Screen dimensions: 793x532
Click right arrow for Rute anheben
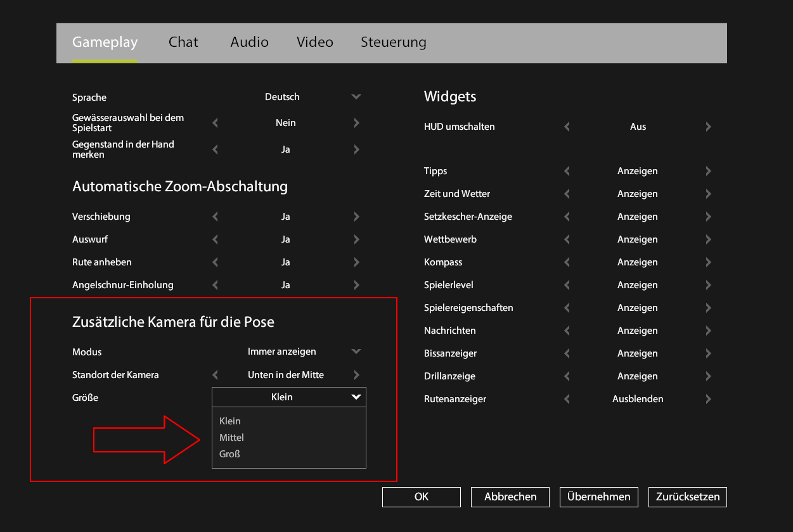pos(356,262)
